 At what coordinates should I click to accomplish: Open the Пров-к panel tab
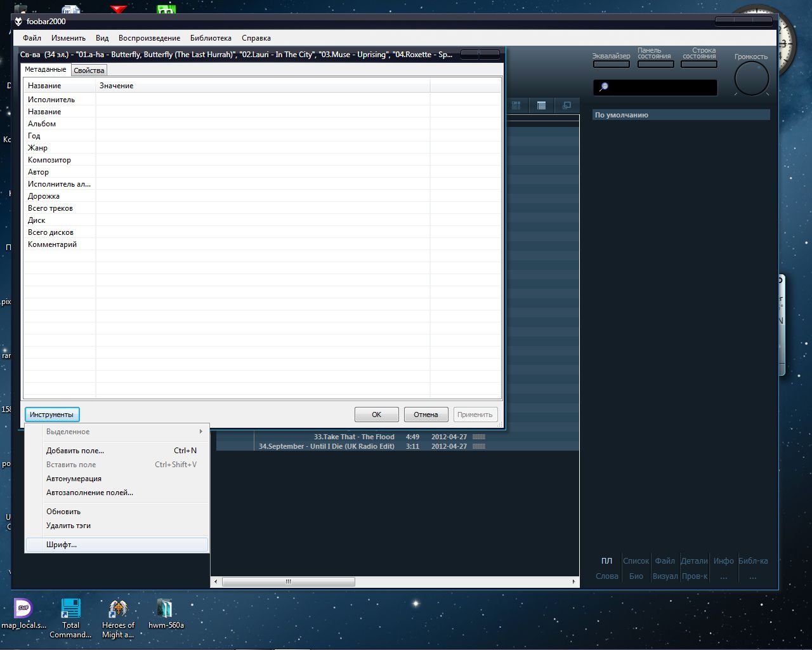(x=695, y=576)
